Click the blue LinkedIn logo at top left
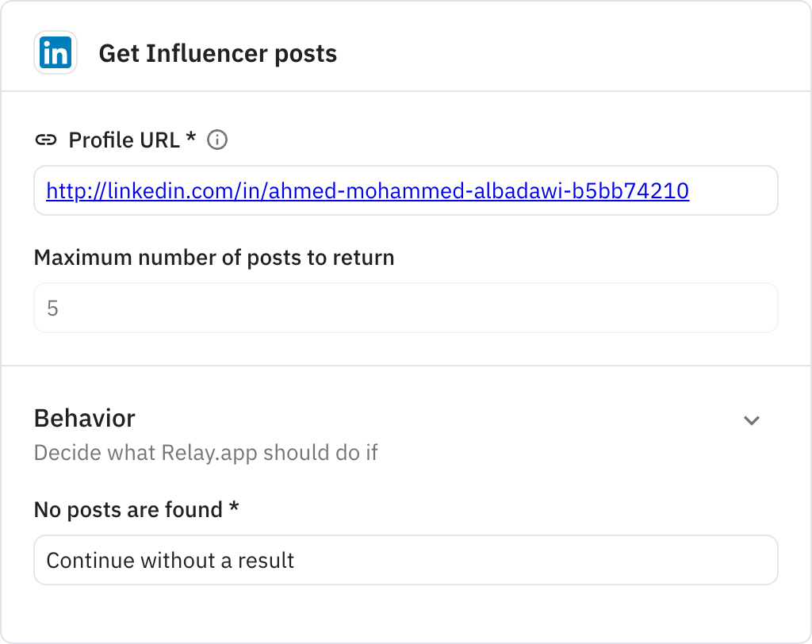Screen dimensions: 812x644 point(56,52)
